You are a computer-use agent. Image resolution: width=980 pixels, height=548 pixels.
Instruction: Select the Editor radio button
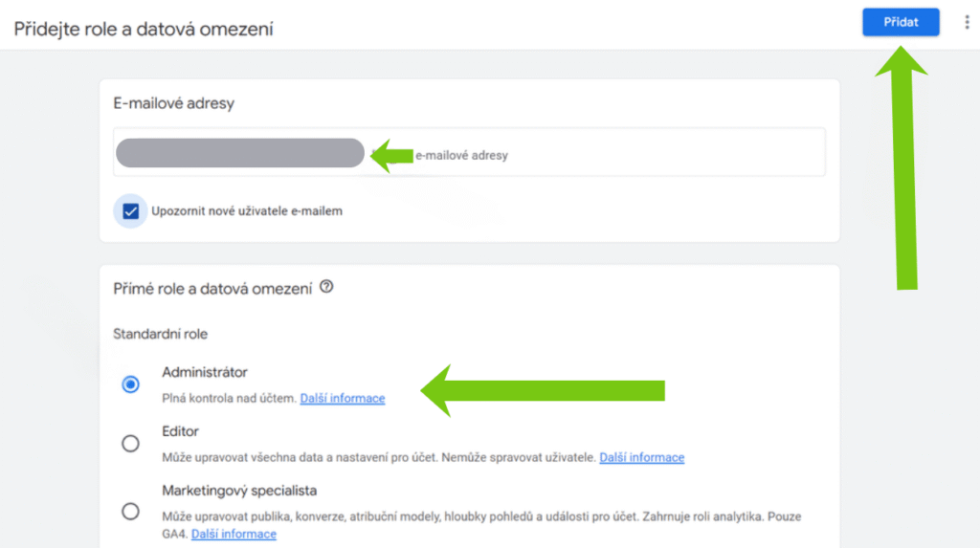[131, 444]
